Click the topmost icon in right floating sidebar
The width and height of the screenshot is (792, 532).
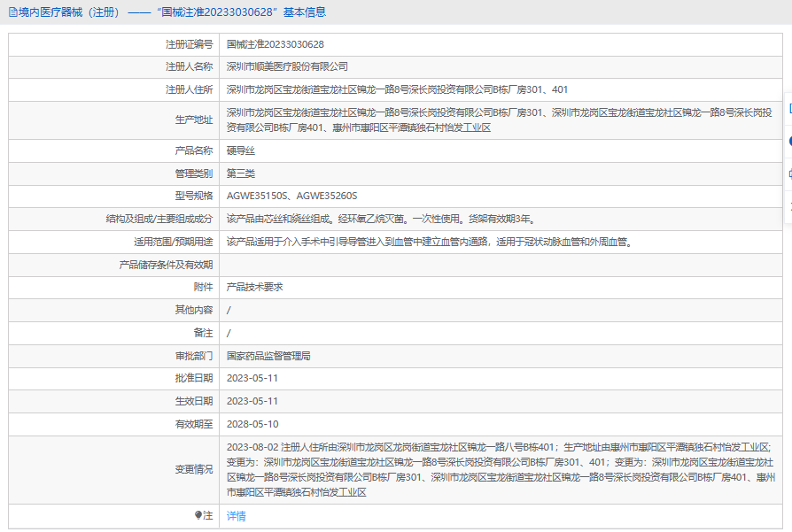pyautogui.click(x=788, y=111)
